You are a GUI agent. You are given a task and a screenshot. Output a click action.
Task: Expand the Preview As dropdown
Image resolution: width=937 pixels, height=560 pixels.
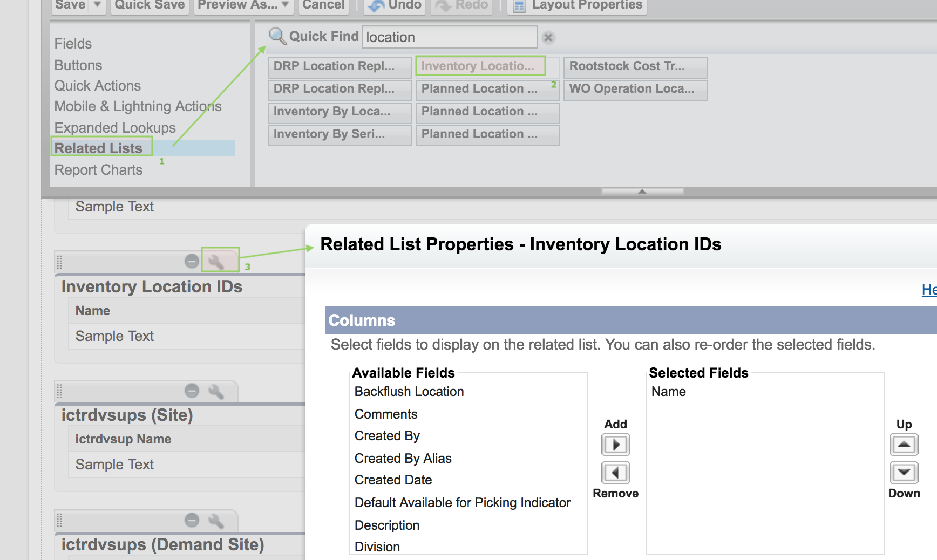(285, 5)
